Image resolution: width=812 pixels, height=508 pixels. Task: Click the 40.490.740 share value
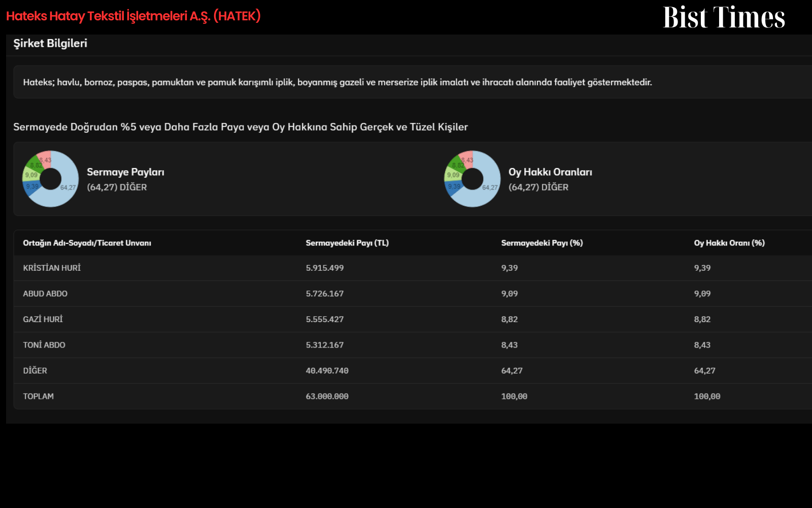[x=327, y=370]
